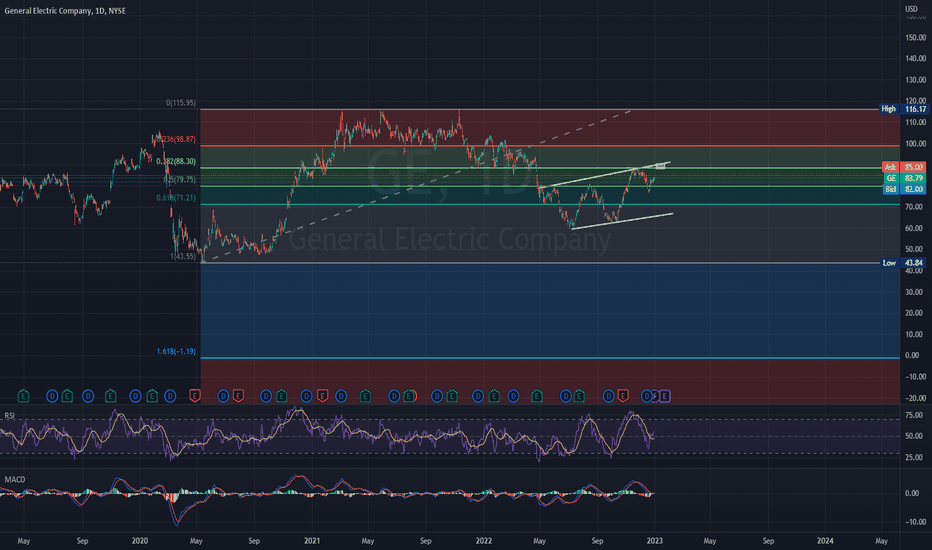Select the Fibonacci level label 0.236(98.87)

pyautogui.click(x=174, y=139)
